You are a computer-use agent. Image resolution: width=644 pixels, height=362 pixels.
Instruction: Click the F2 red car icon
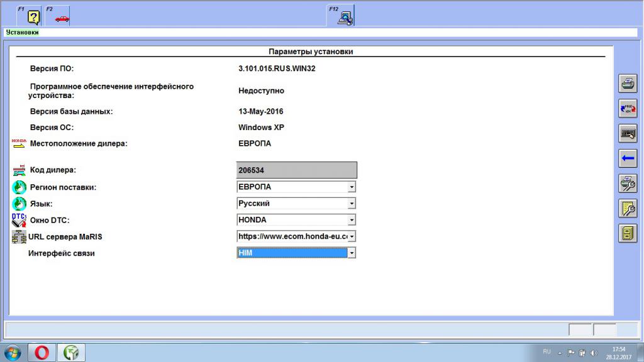[62, 18]
